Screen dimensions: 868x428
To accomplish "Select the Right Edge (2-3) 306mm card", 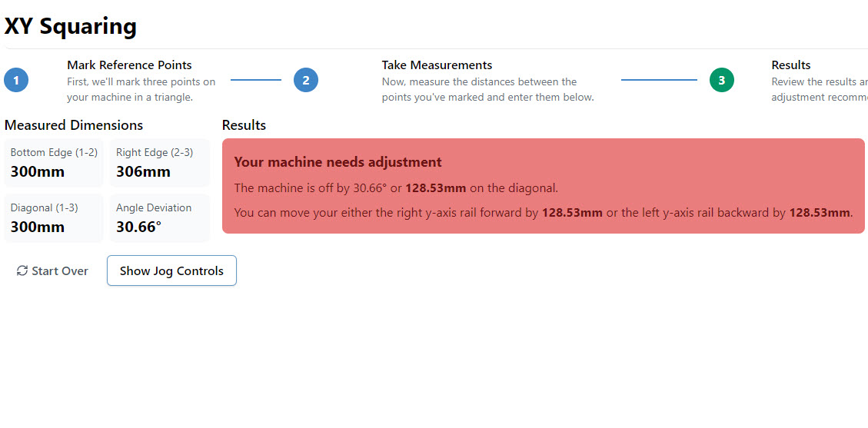I will pos(159,163).
